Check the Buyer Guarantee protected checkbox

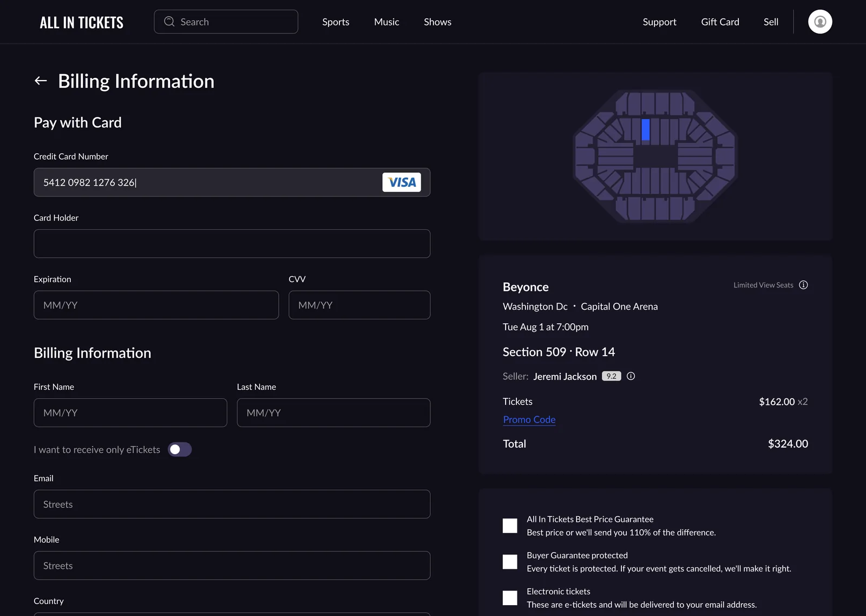(510, 562)
